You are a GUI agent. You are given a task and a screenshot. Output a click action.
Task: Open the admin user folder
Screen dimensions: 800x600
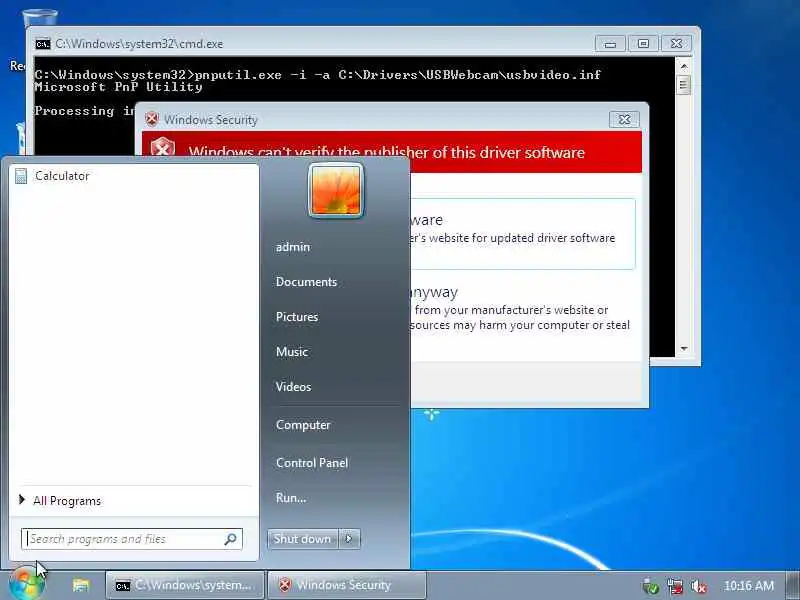click(x=292, y=247)
